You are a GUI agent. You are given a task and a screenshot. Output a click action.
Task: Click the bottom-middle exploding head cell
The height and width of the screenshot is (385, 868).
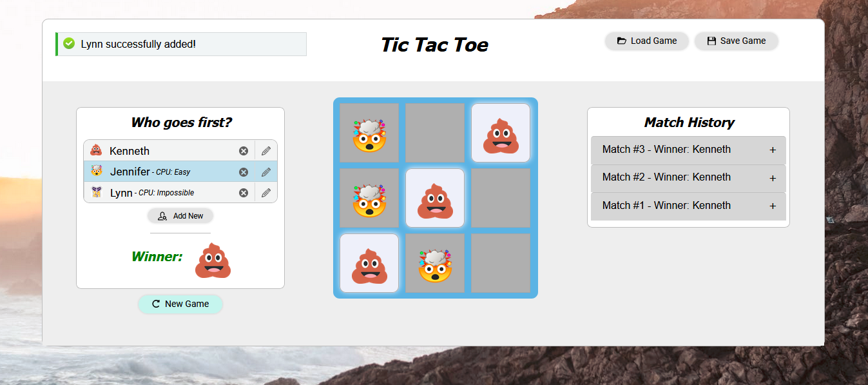(x=435, y=263)
